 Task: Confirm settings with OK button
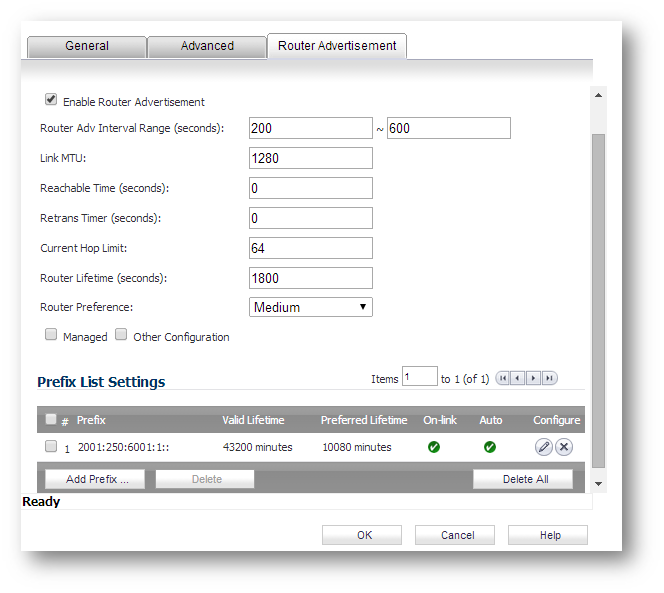point(362,535)
